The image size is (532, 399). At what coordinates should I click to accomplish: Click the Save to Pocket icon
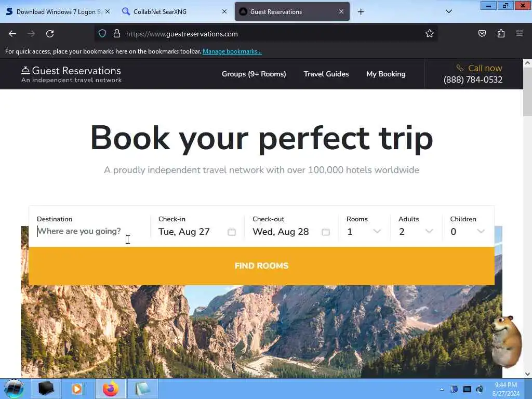[x=482, y=34]
